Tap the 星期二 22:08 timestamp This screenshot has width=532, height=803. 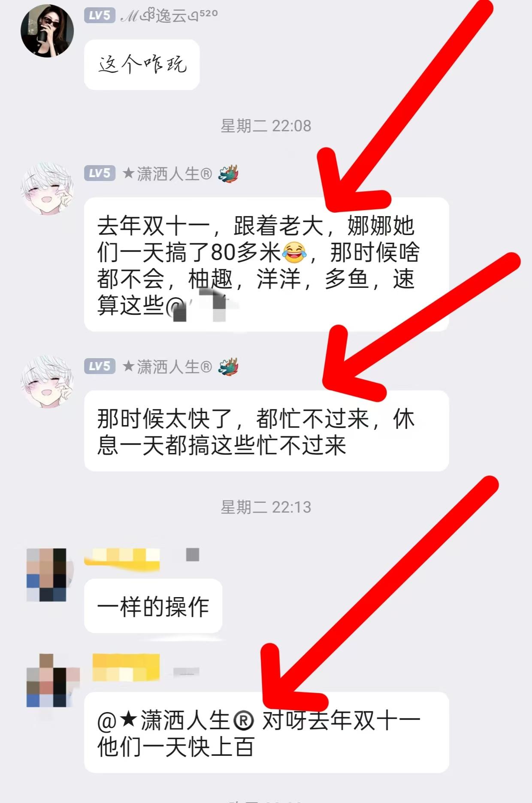266,126
